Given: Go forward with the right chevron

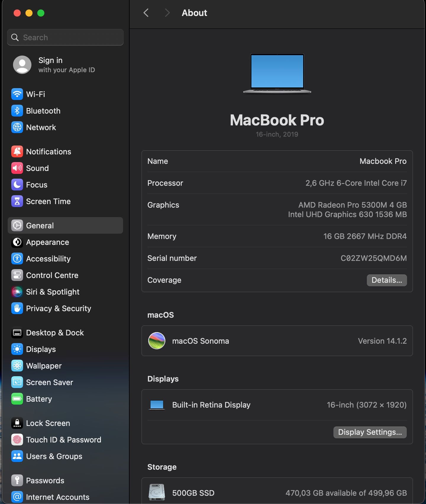Looking at the screenshot, I should [167, 13].
